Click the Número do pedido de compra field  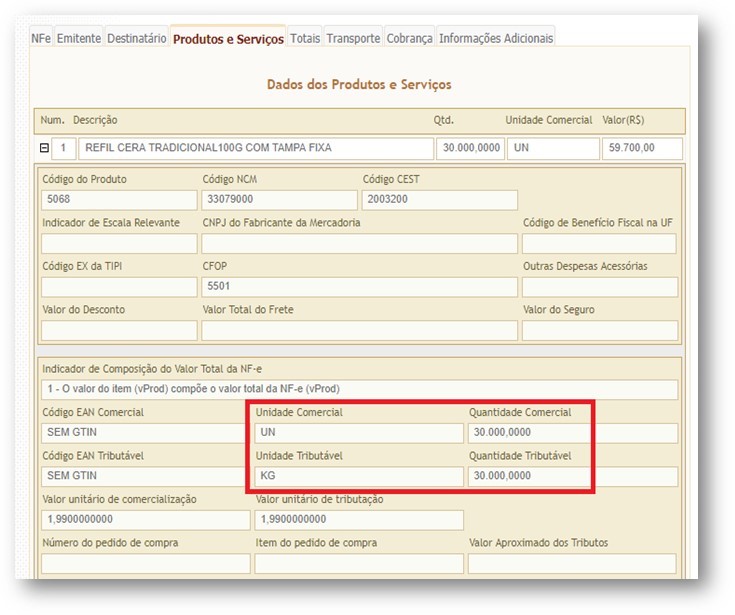145,563
